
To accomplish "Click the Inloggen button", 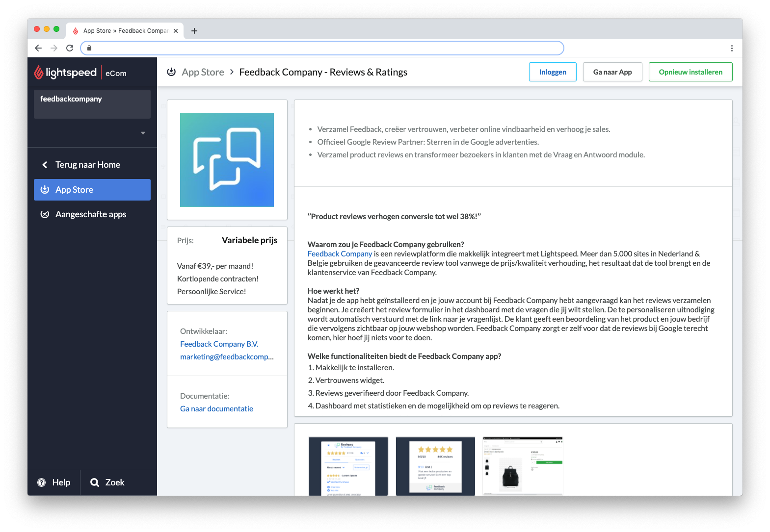I will (553, 72).
